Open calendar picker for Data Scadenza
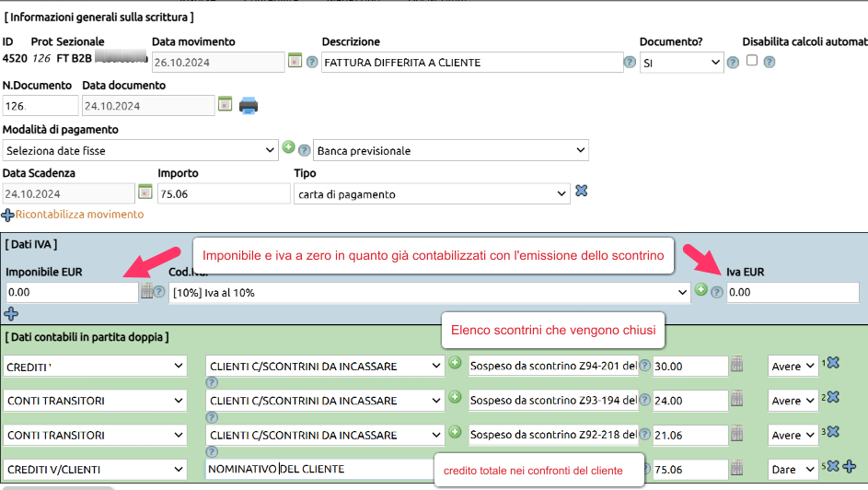This screenshot has height=490, width=868. [x=145, y=192]
